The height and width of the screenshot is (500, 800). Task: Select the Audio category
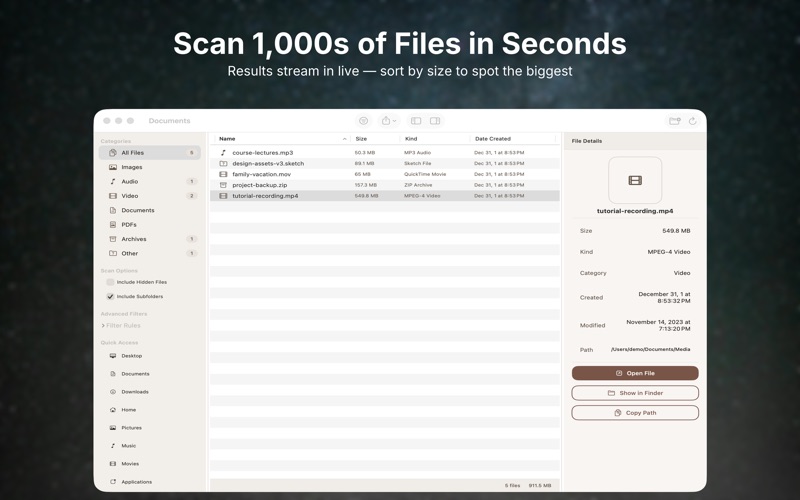(149, 181)
